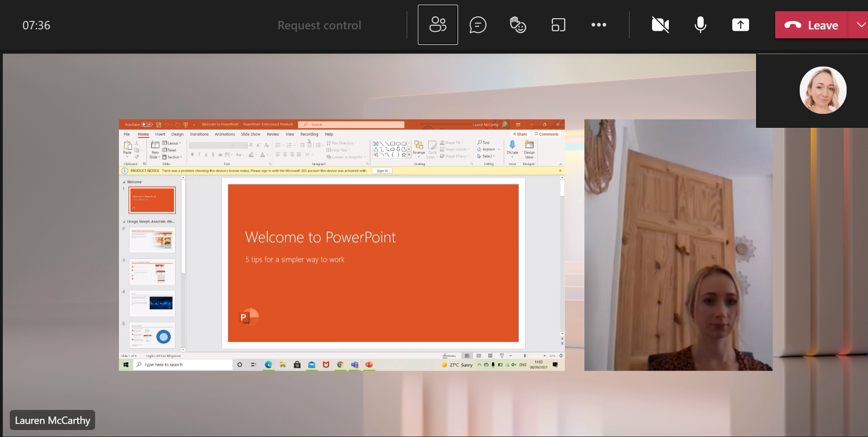Screen dimensions: 868x437
Task: Switch to the Recording tab
Action: pos(309,134)
